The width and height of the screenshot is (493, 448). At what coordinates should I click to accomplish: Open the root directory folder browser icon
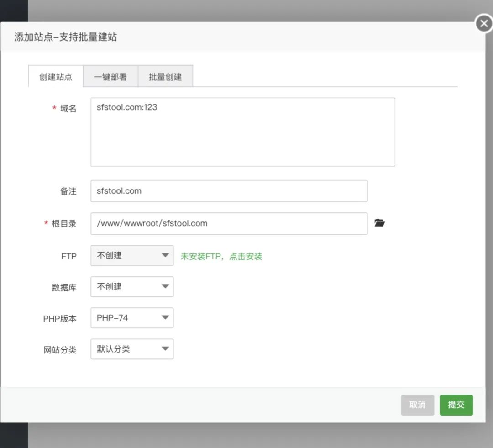379,223
